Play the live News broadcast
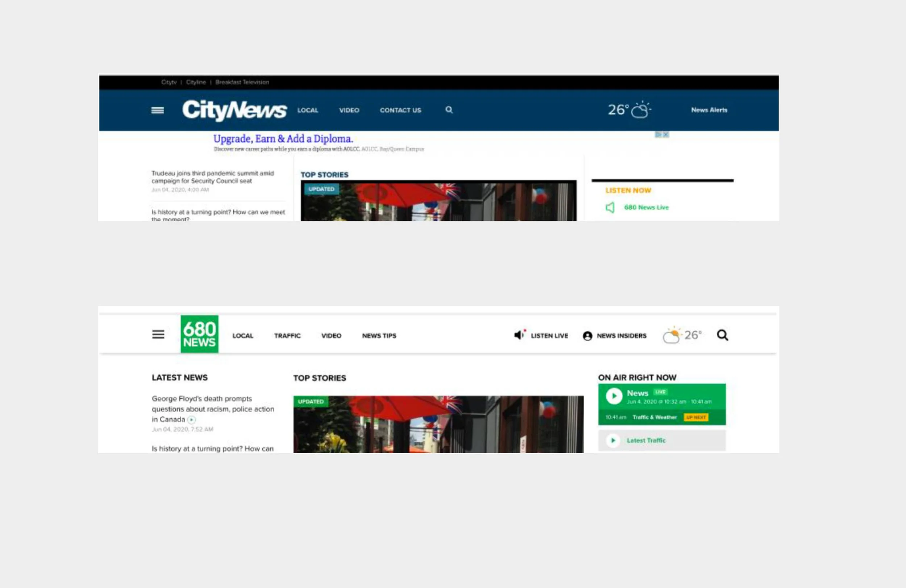Screen dimensions: 906x588 click(614, 396)
